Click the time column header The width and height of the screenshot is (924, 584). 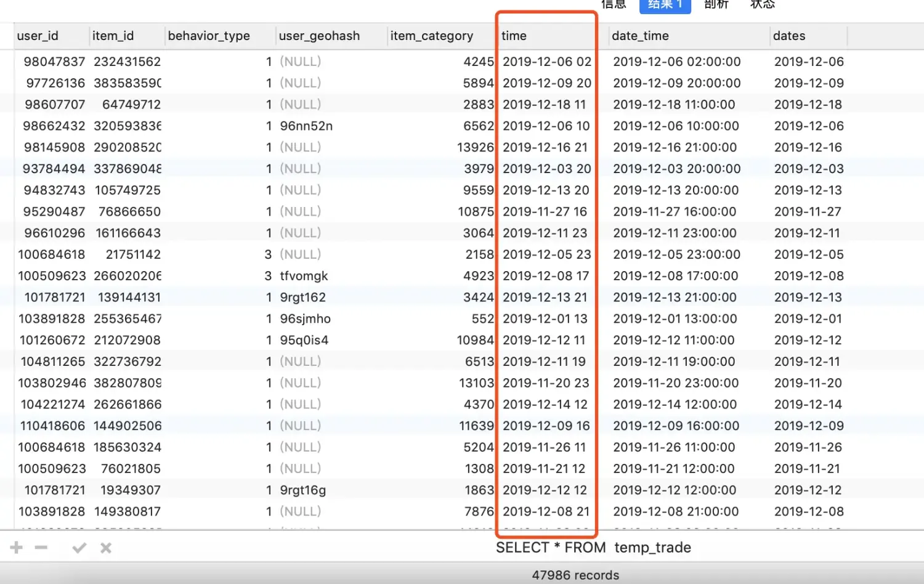pyautogui.click(x=514, y=36)
